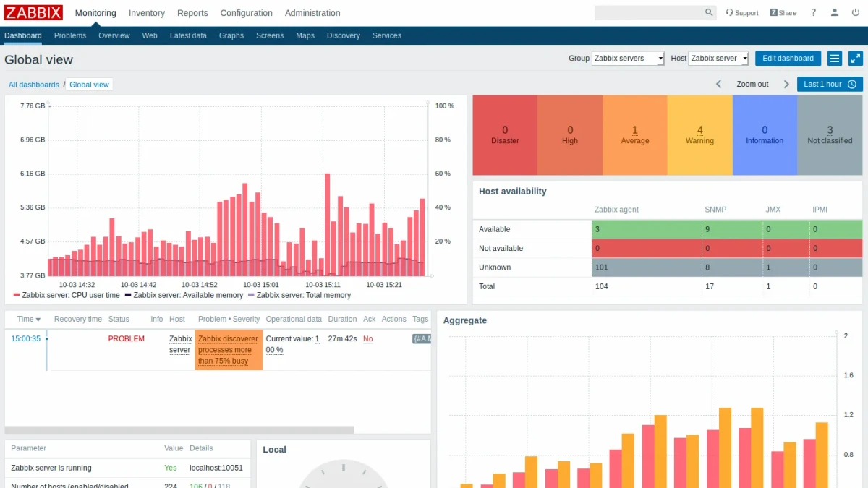Expand the Group dropdown showing Zabbix servers

click(628, 59)
